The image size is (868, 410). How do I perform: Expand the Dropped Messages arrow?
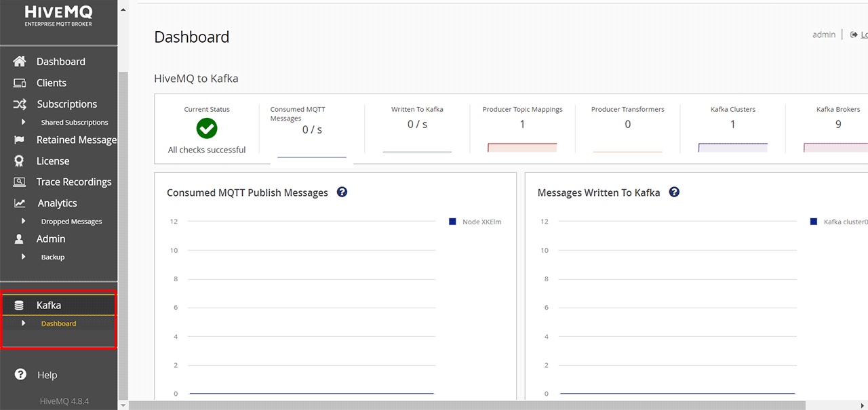point(24,221)
